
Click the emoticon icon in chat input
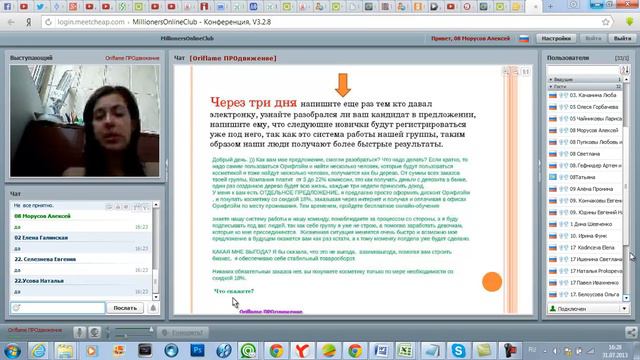[17, 308]
